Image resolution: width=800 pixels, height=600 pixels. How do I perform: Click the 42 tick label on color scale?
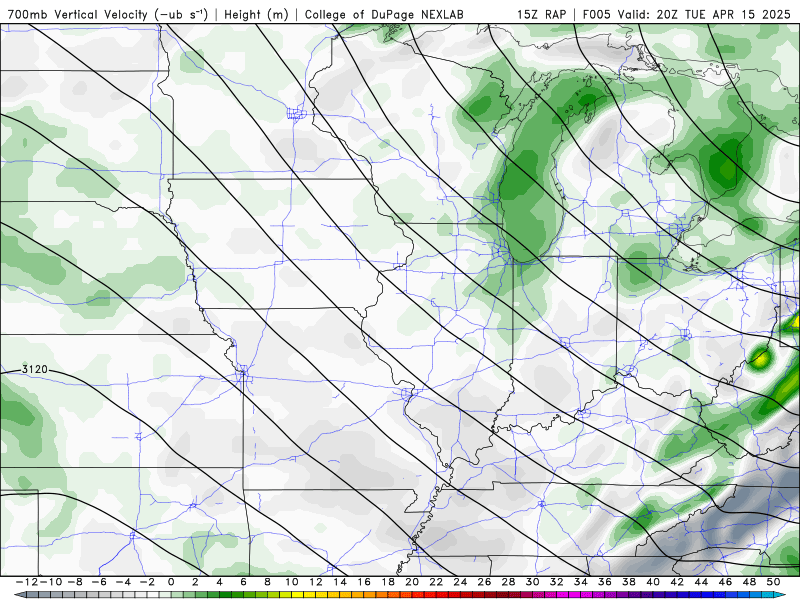[x=678, y=582]
